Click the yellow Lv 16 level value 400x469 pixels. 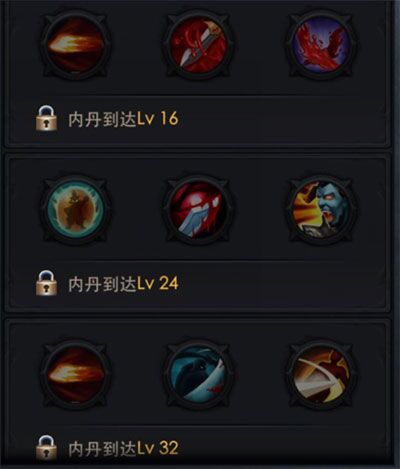[158, 119]
